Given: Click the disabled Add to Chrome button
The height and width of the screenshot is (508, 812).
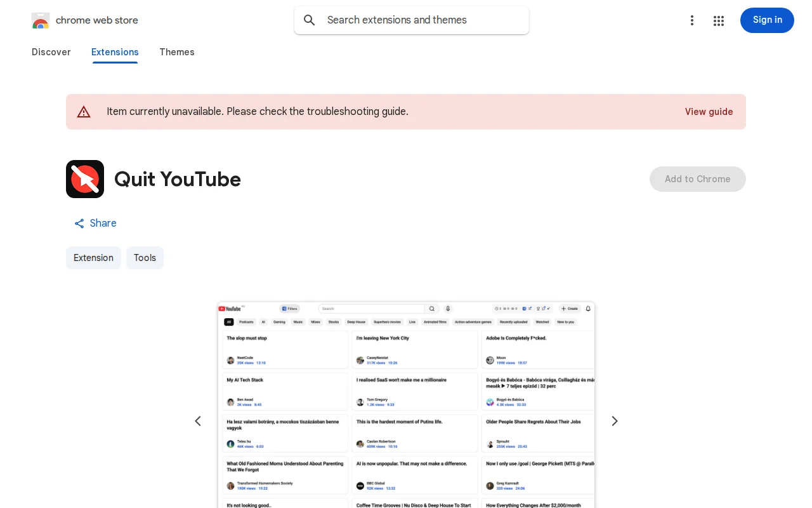Looking at the screenshot, I should [698, 179].
